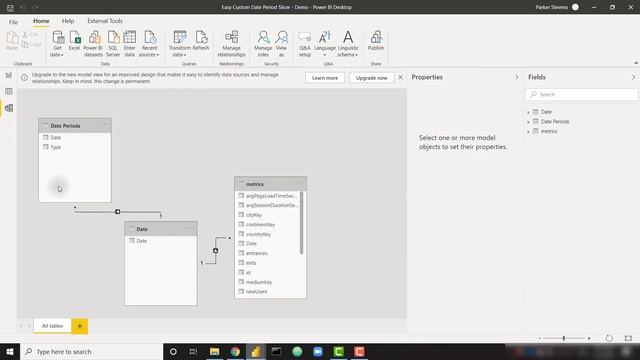The height and width of the screenshot is (360, 640).
Task: Add a new layout tab
Action: (80, 326)
